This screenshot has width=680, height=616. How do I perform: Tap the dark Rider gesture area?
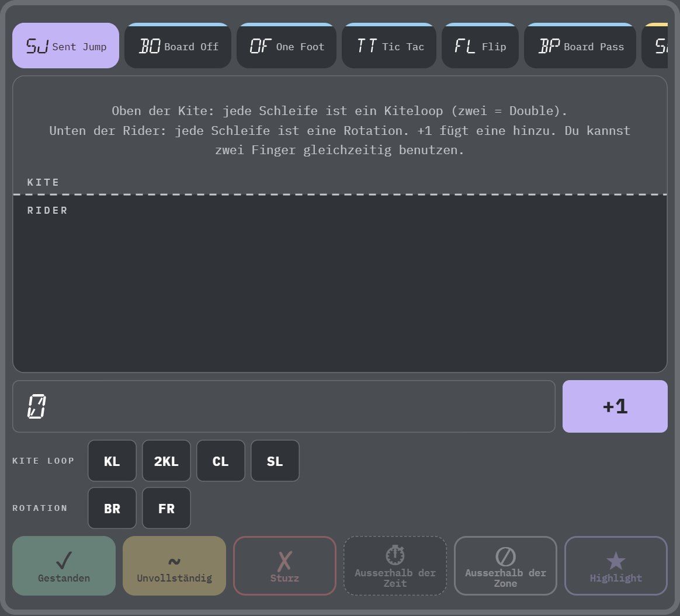340,284
